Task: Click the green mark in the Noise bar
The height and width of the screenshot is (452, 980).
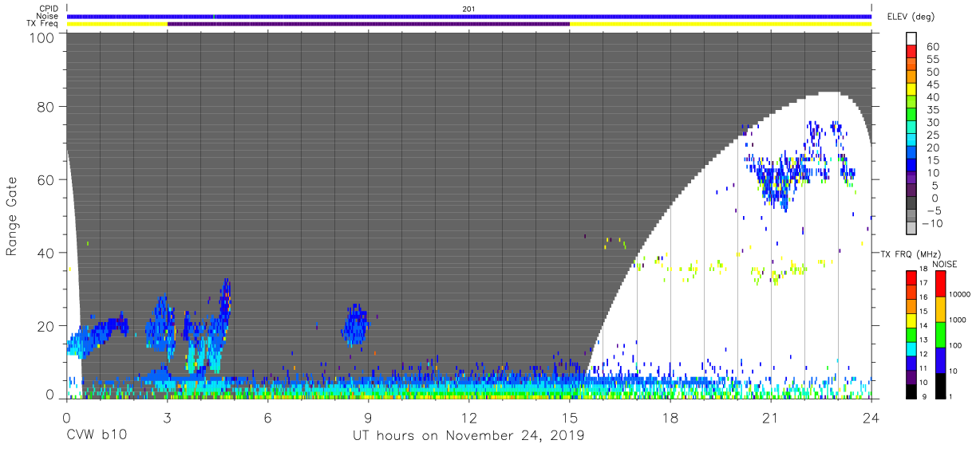Action: pos(215,16)
